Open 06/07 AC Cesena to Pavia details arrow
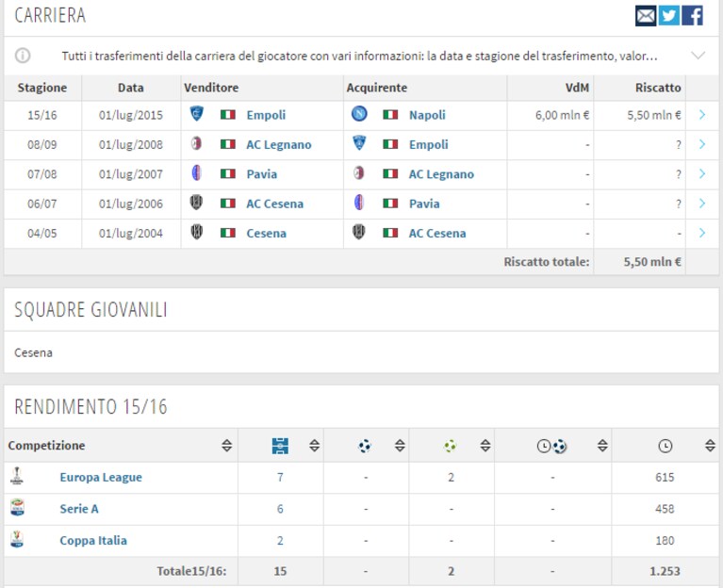723x588 pixels. point(702,204)
